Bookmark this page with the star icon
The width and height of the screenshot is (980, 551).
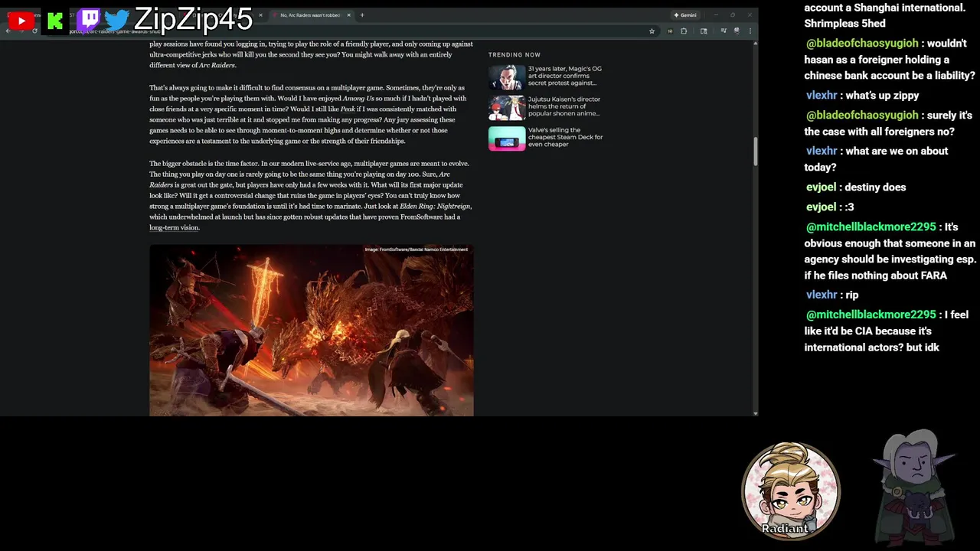pyautogui.click(x=652, y=31)
